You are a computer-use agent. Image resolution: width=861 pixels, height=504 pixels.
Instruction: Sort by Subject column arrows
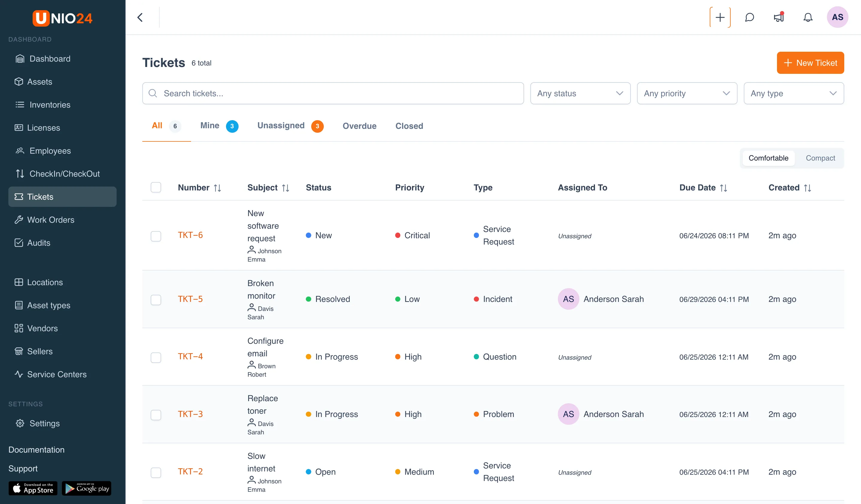[x=286, y=188]
